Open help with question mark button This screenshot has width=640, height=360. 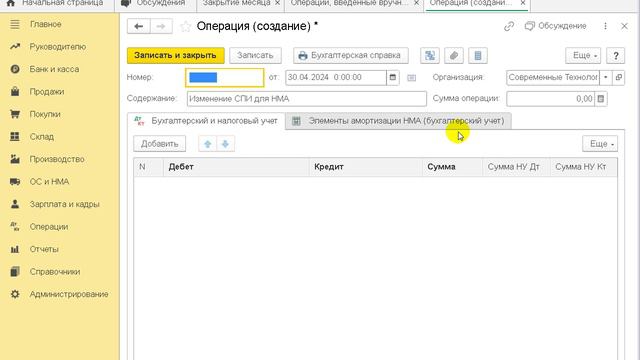coord(616,56)
